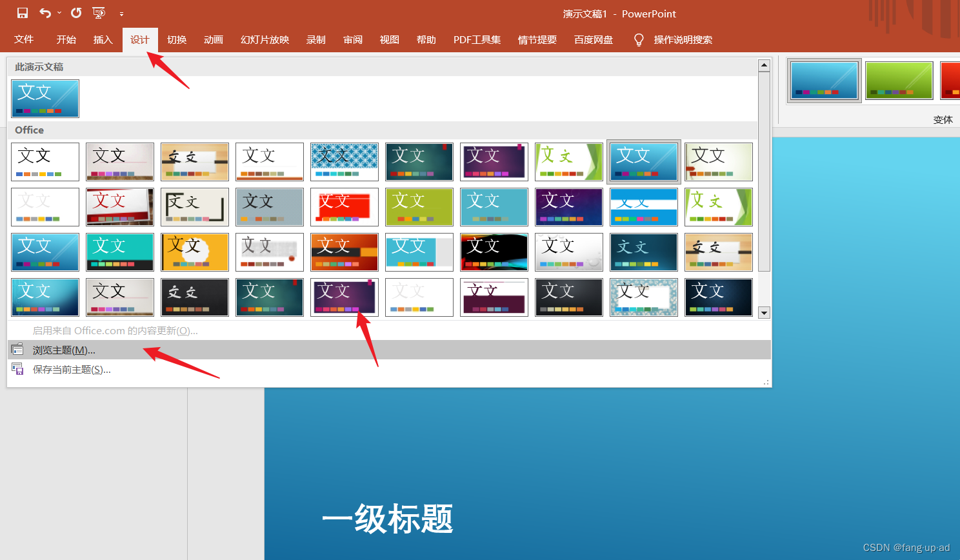Click the theme gallery scrollbar thumb
This screenshot has width=960, height=560.
point(765,171)
